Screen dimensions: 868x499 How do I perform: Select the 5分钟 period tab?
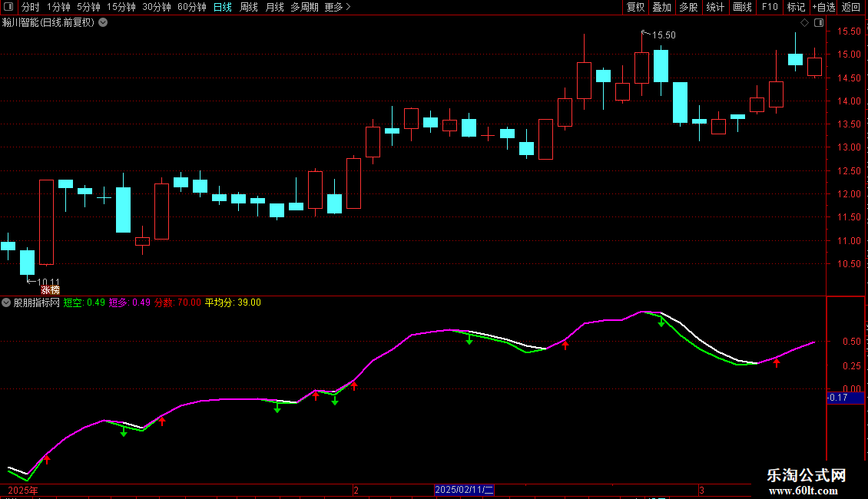point(88,7)
